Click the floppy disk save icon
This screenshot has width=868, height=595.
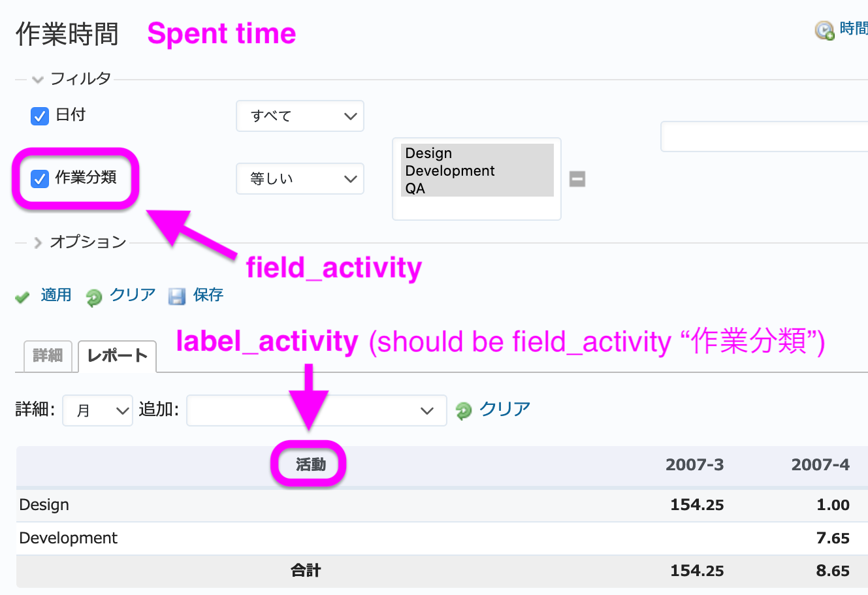pyautogui.click(x=177, y=297)
